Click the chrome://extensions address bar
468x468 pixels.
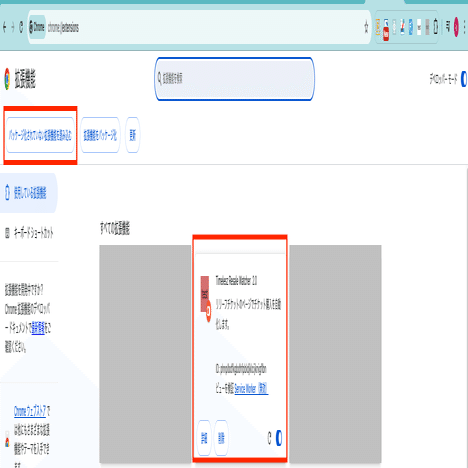(200, 27)
